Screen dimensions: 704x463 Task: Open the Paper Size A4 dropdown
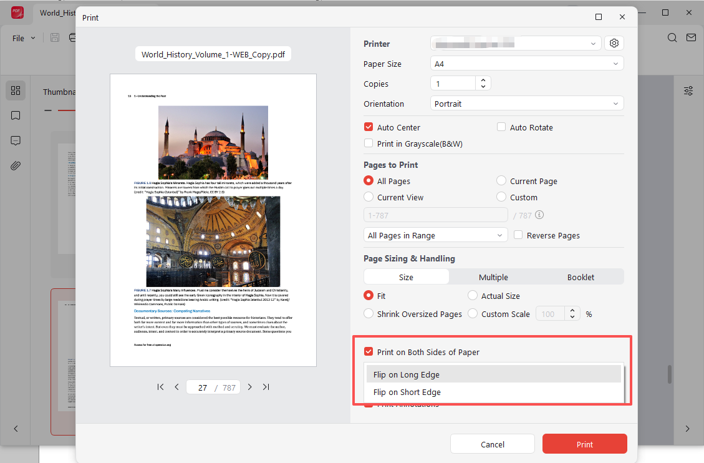coord(527,64)
